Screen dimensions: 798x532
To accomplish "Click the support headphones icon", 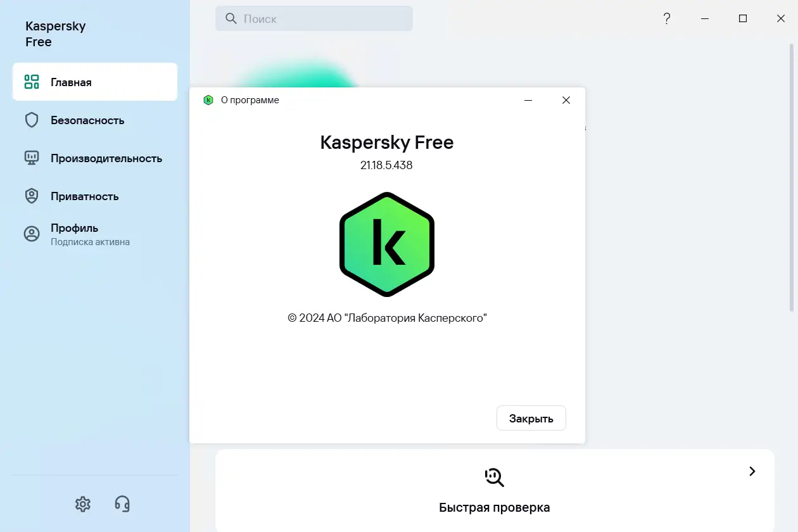I will (122, 503).
